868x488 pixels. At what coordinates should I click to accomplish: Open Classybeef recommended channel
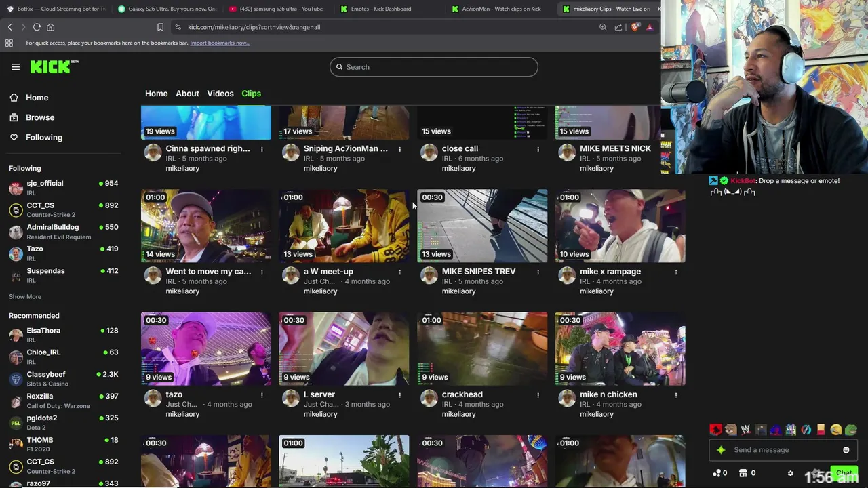[x=64, y=378]
